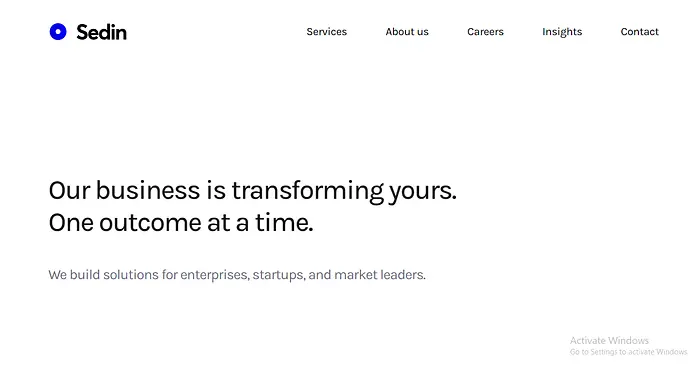Click the word 'outcome' in the second line
Screen dimensions: 699x371
[150, 223]
